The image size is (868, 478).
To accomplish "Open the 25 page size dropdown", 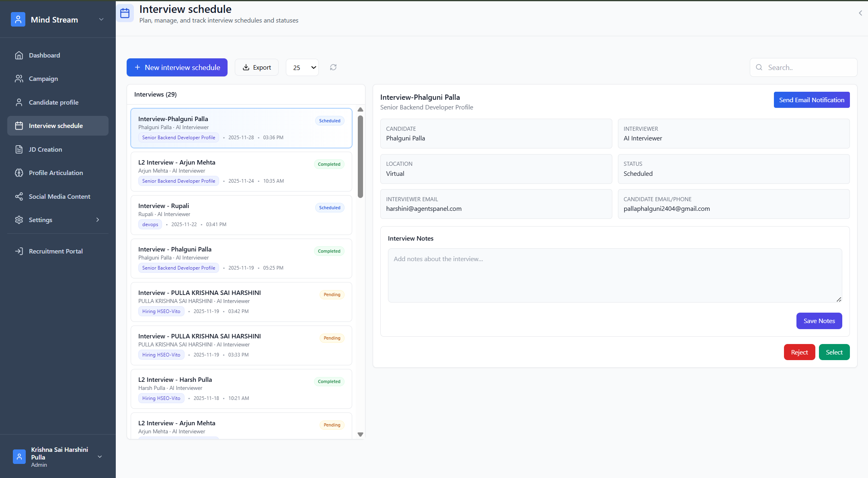I will point(302,68).
